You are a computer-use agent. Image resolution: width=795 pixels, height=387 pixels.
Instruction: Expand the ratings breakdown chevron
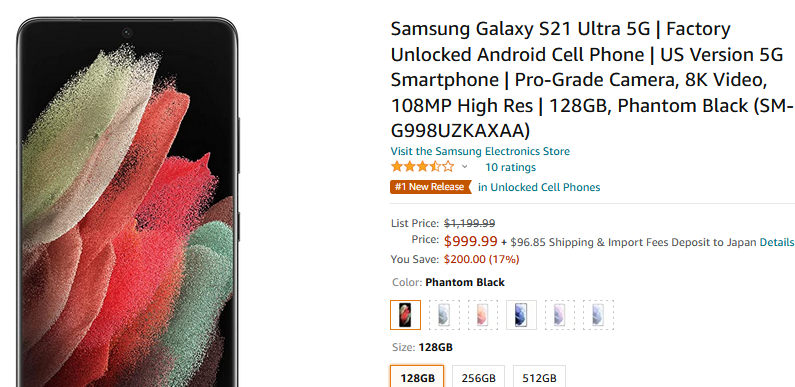[464, 167]
